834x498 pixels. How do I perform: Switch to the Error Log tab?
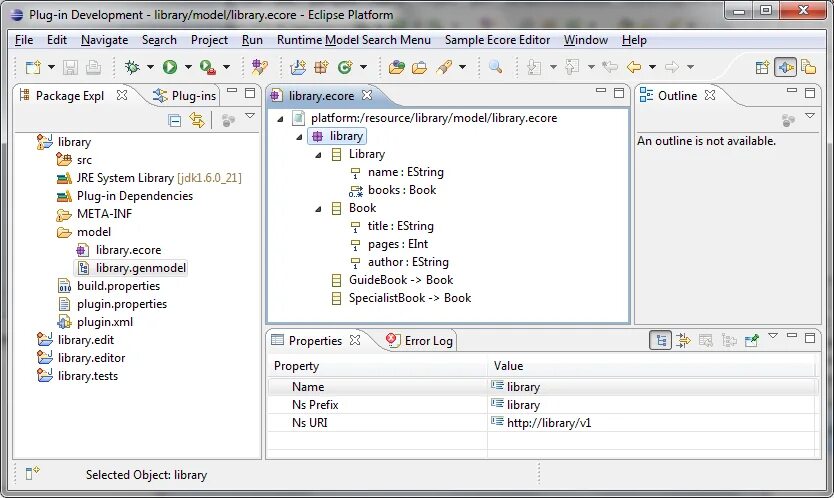420,341
